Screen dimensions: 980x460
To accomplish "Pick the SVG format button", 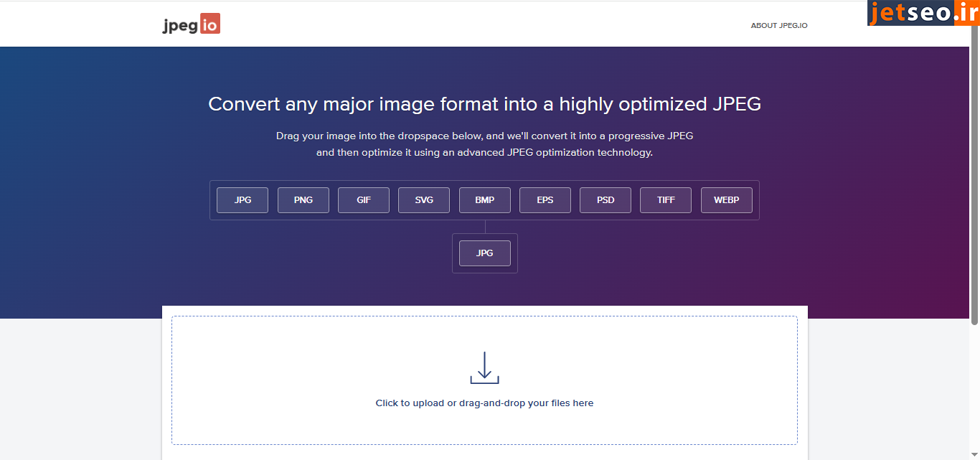I will [424, 200].
